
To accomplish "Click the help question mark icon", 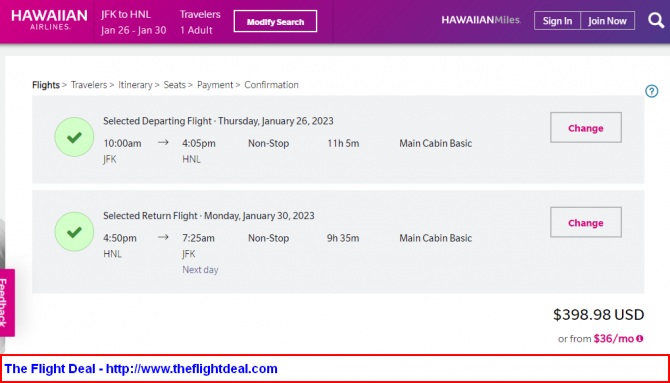I will click(x=652, y=91).
